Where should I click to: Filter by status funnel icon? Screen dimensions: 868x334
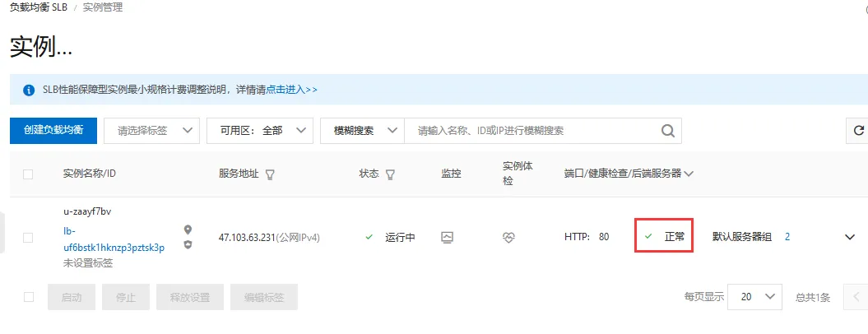tap(390, 174)
